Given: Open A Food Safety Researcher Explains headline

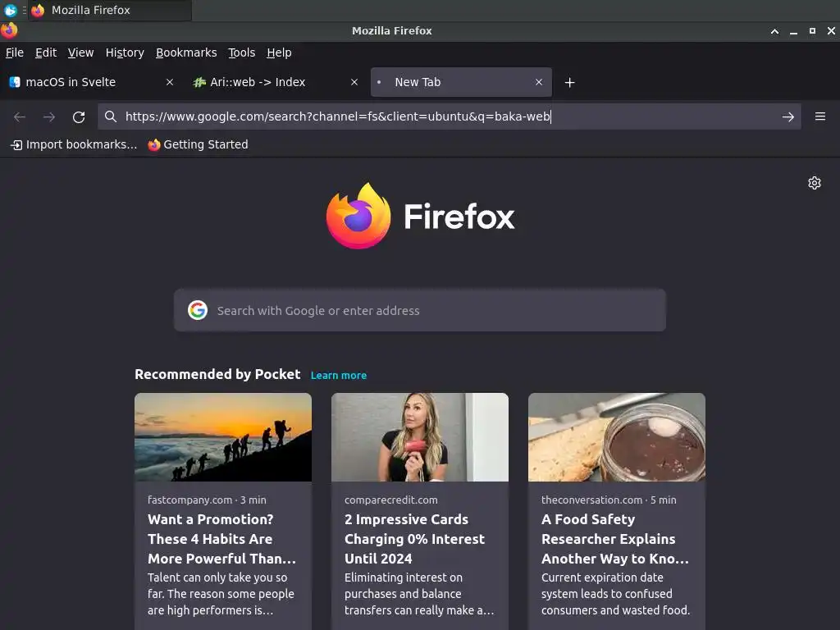Looking at the screenshot, I should (x=615, y=539).
